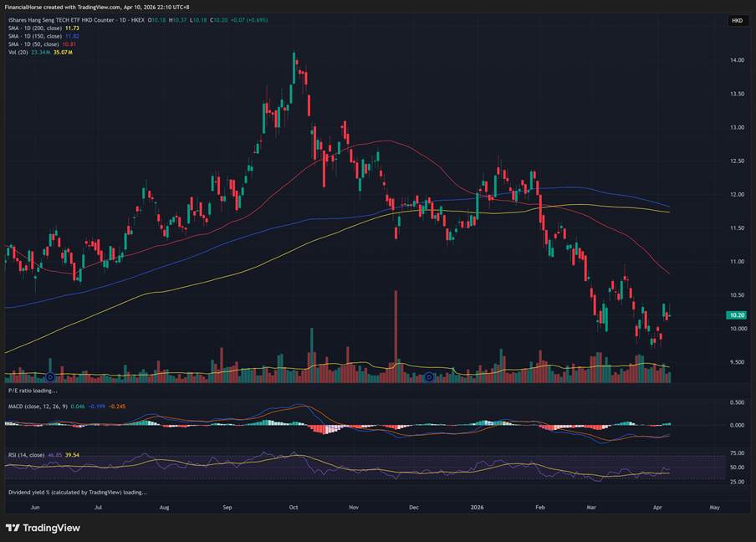Click the 2026 label on the time axis

pyautogui.click(x=478, y=507)
